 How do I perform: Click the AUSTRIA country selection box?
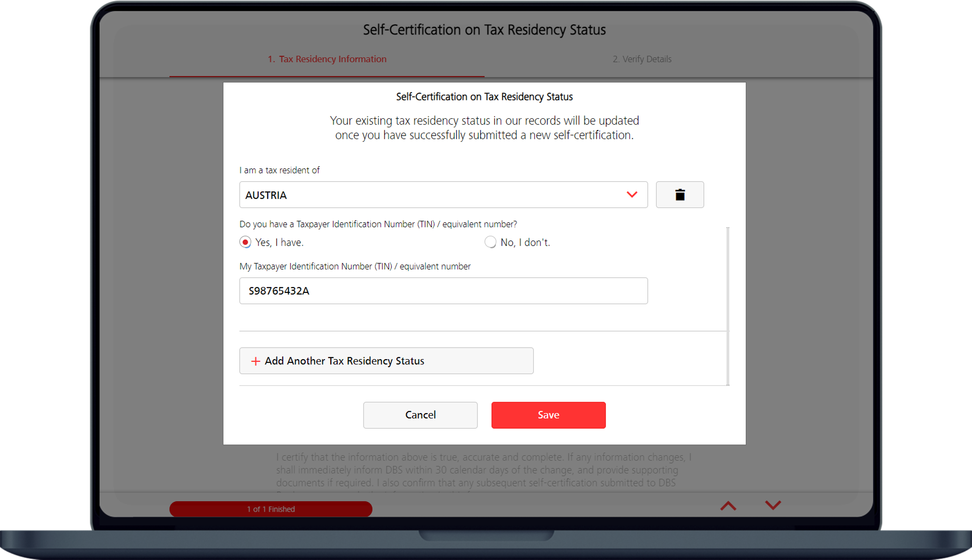click(x=443, y=195)
